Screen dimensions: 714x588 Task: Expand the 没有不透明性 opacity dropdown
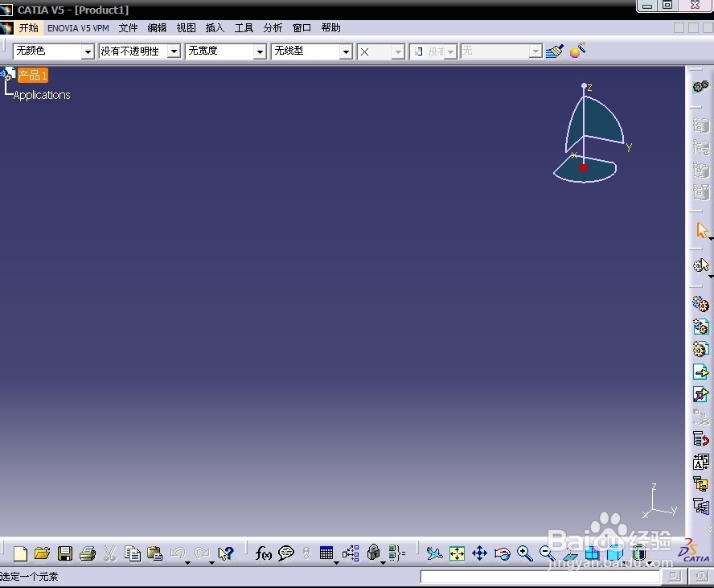pos(174,51)
